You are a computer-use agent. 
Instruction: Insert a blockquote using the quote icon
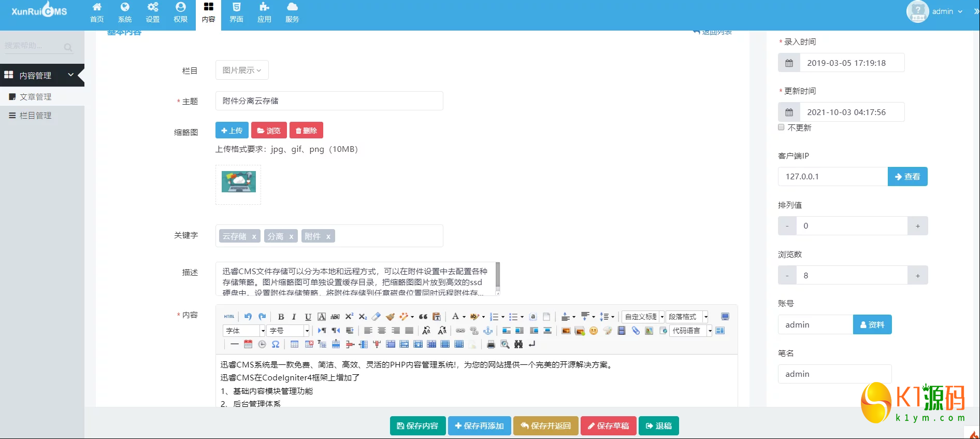click(423, 317)
